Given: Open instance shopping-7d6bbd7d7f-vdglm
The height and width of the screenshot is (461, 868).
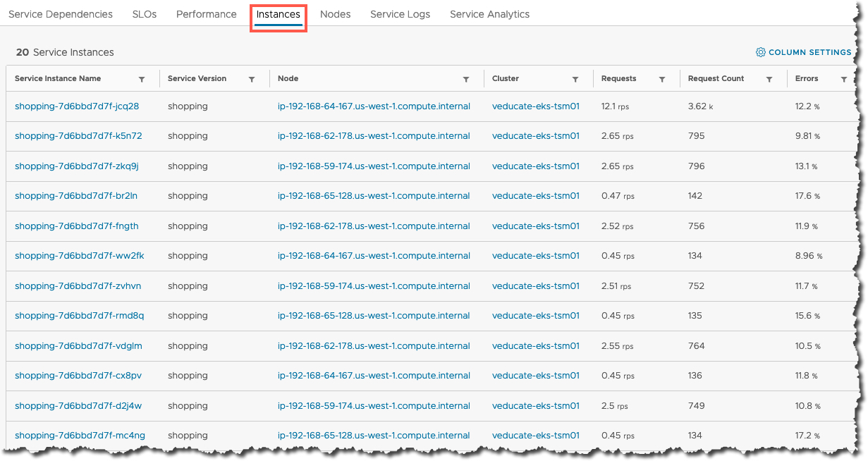Looking at the screenshot, I should 78,346.
